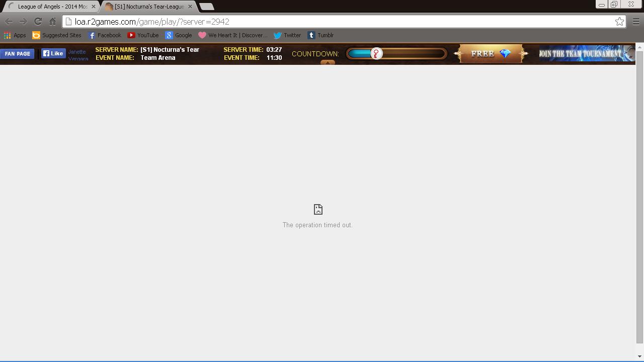Open the We Heart It bookmark
Image resolution: width=644 pixels, height=362 pixels.
[232, 35]
